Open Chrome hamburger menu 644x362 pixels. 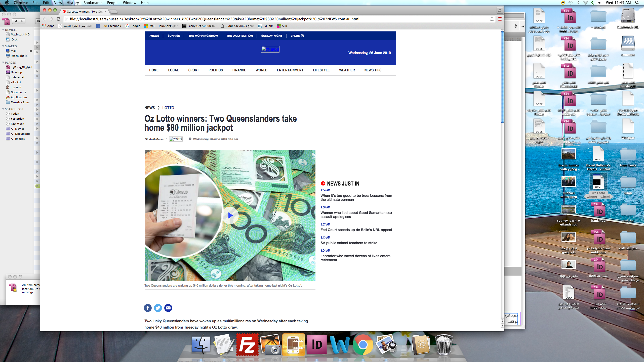[x=500, y=19]
